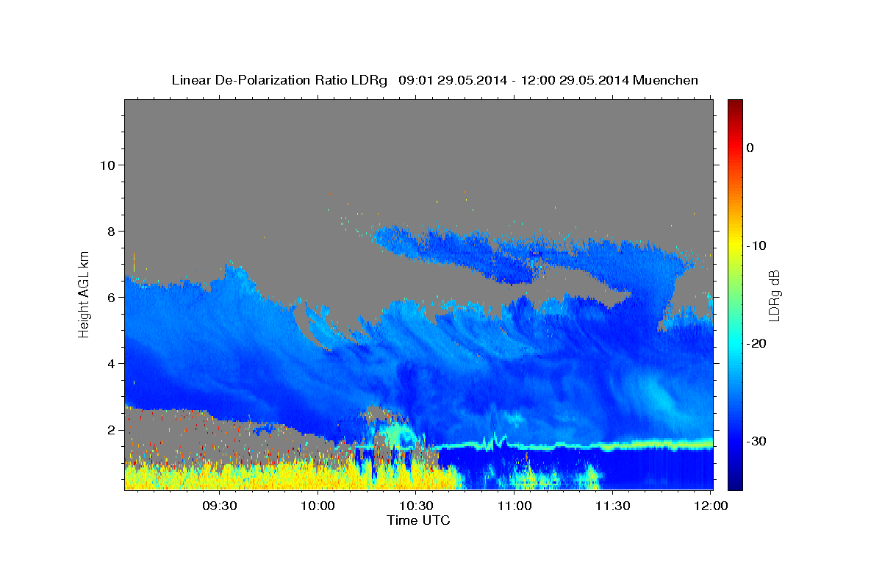Click the colorbar value -10 label
The image size is (882, 588).
pyautogui.click(x=757, y=245)
